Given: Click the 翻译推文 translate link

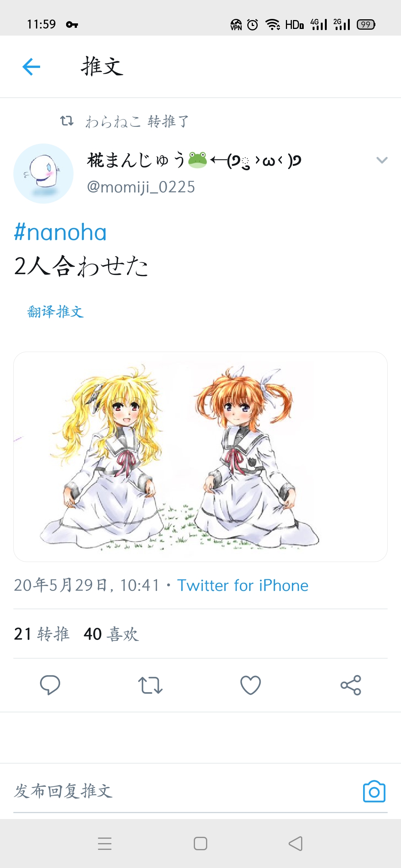Looking at the screenshot, I should (55, 312).
